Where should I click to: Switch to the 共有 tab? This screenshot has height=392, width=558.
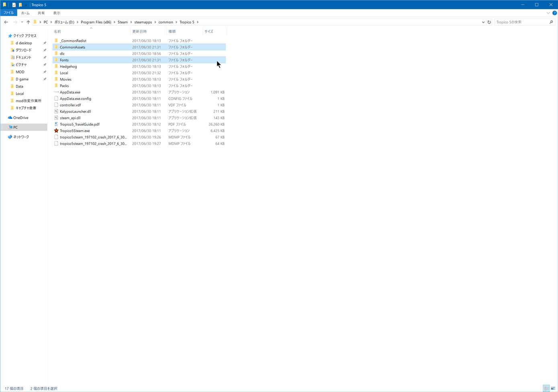(x=41, y=13)
